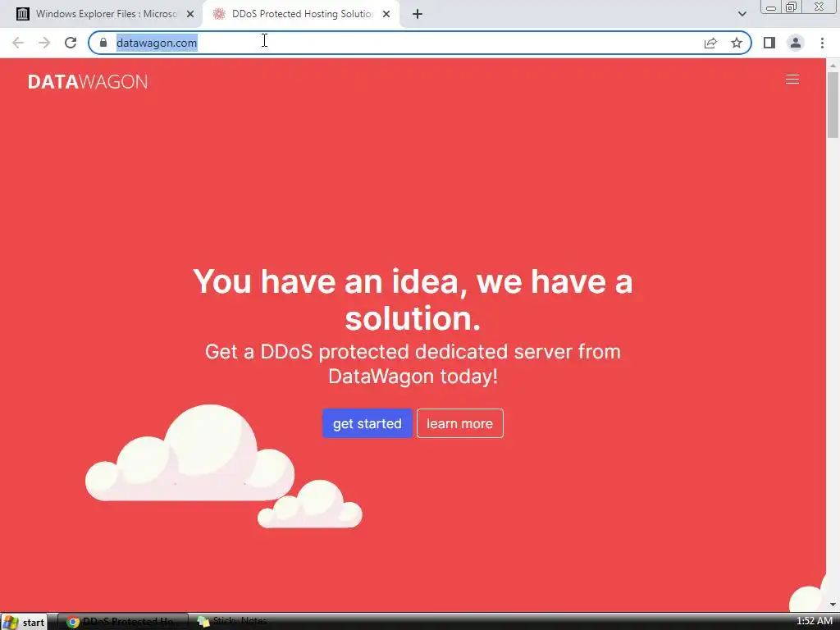View site security lock info
The image size is (840, 630).
[x=103, y=43]
